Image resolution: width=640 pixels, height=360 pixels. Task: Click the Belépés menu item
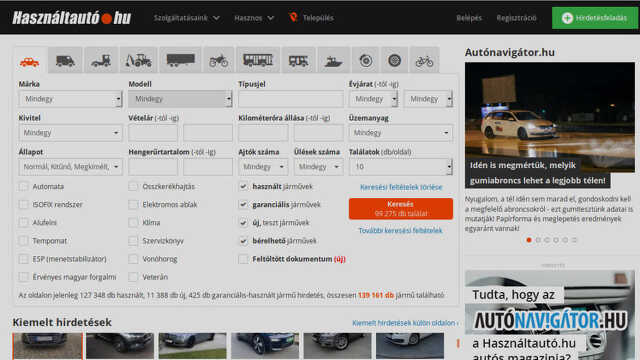pyautogui.click(x=469, y=18)
